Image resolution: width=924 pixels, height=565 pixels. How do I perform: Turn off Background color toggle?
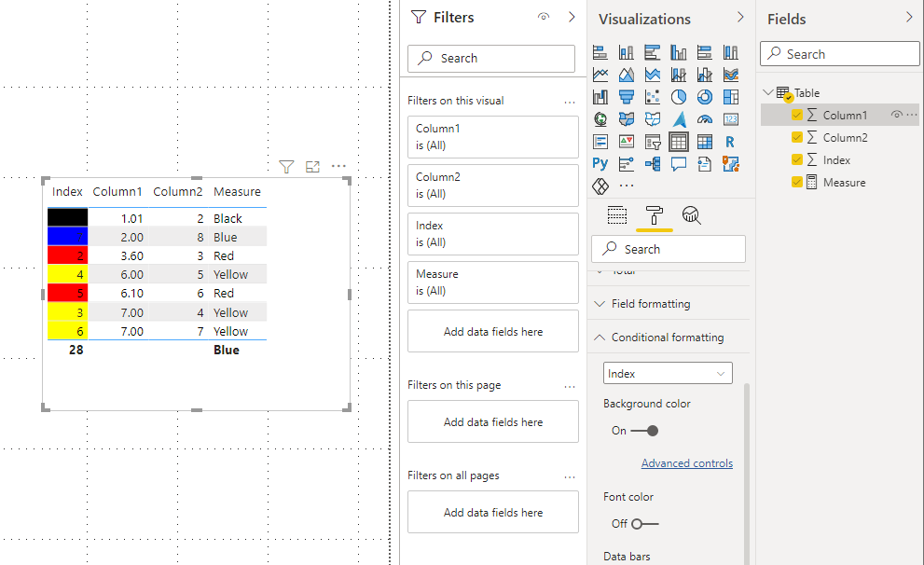644,431
